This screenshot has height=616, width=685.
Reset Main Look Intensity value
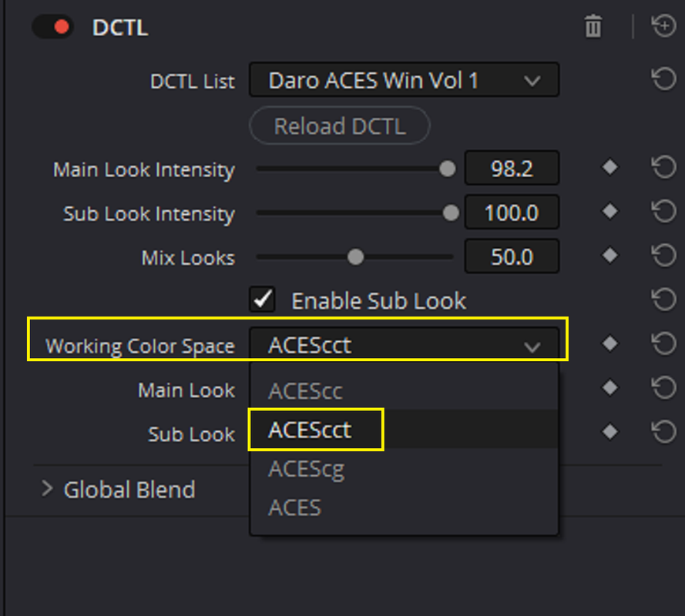(663, 168)
